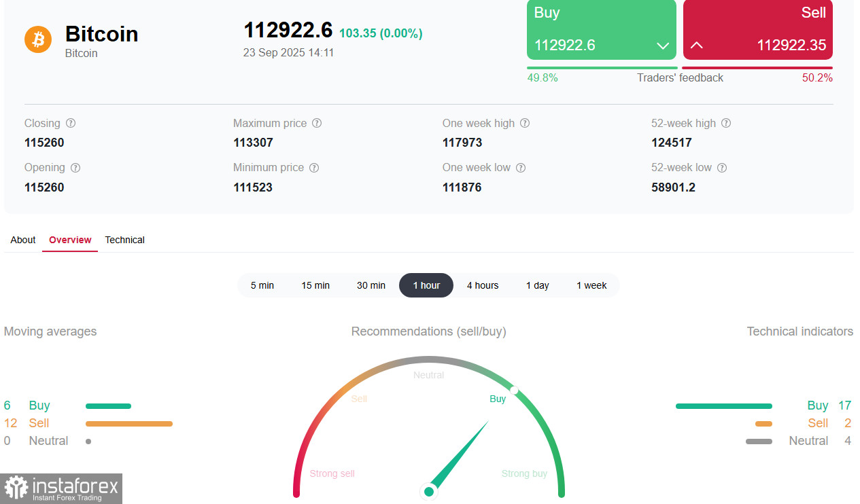The width and height of the screenshot is (860, 504).
Task: Select the 1 hour timeframe
Action: click(x=426, y=285)
